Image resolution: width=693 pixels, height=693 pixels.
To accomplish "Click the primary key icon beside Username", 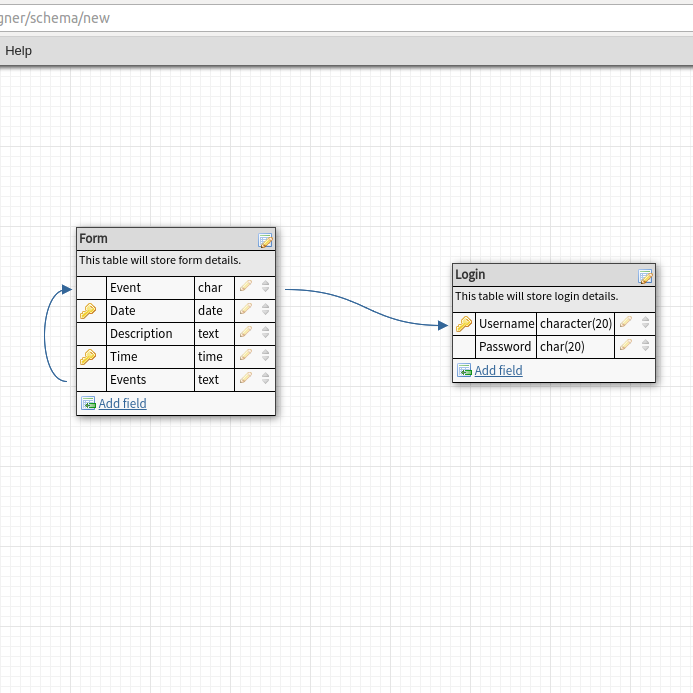I will point(464,324).
